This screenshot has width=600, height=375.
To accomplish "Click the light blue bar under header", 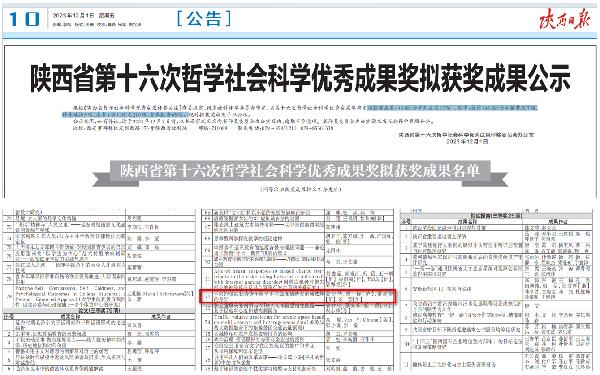I will tap(300, 36).
